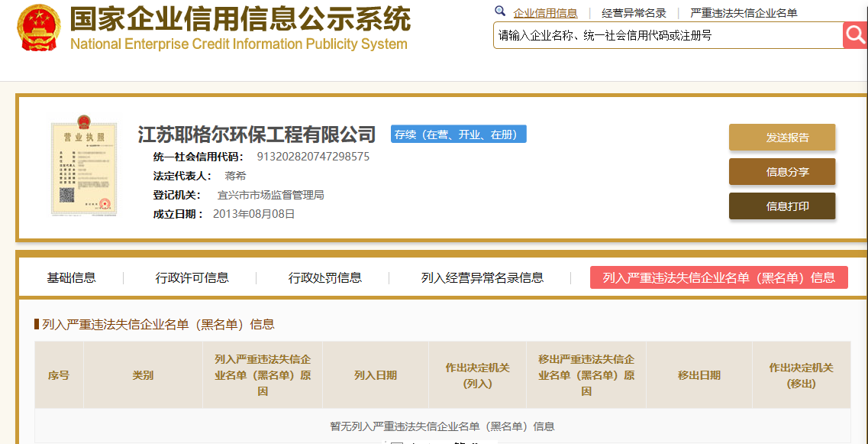
Task: Click establishment date 2013年08月08日
Action: [253, 214]
